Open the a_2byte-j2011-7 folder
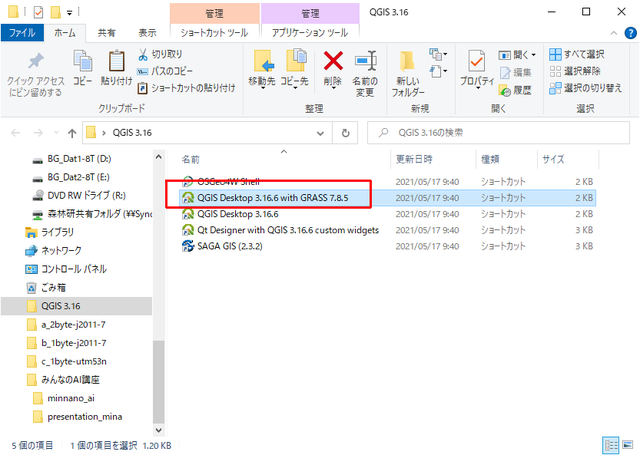This screenshot has height=455, width=640. 66,324
